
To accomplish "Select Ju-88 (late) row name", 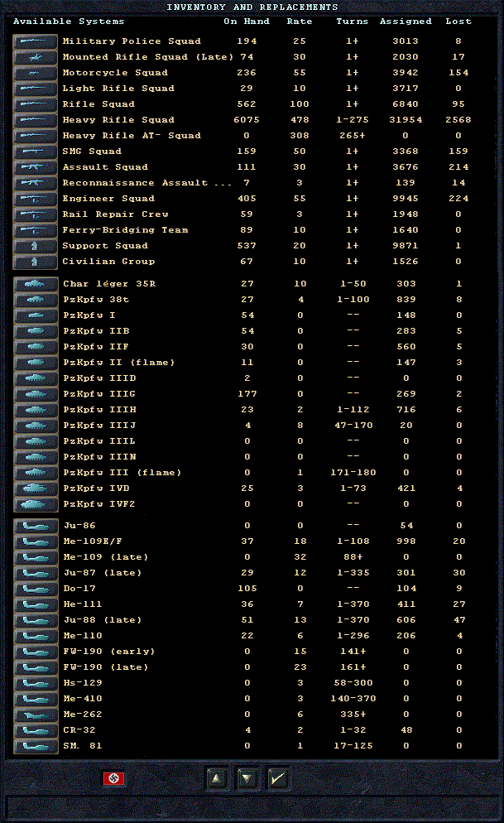I will tap(103, 620).
